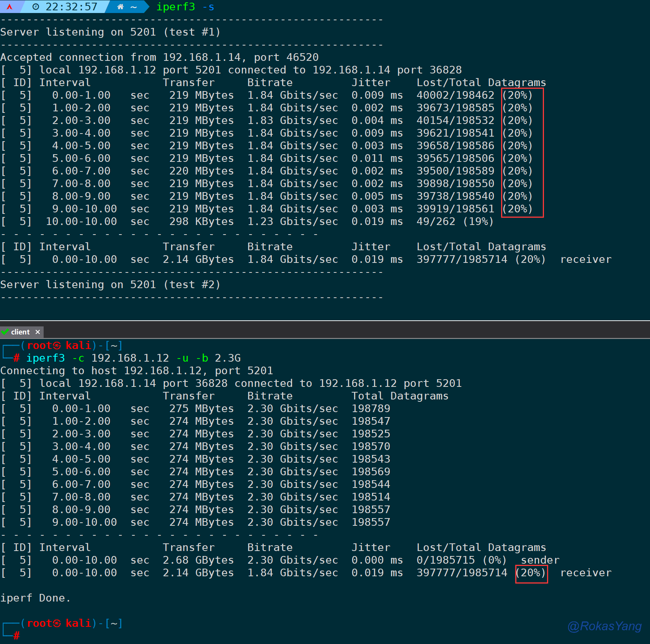Click the red # at the bottom empty prompt
This screenshot has width=650, height=644.
(16, 636)
